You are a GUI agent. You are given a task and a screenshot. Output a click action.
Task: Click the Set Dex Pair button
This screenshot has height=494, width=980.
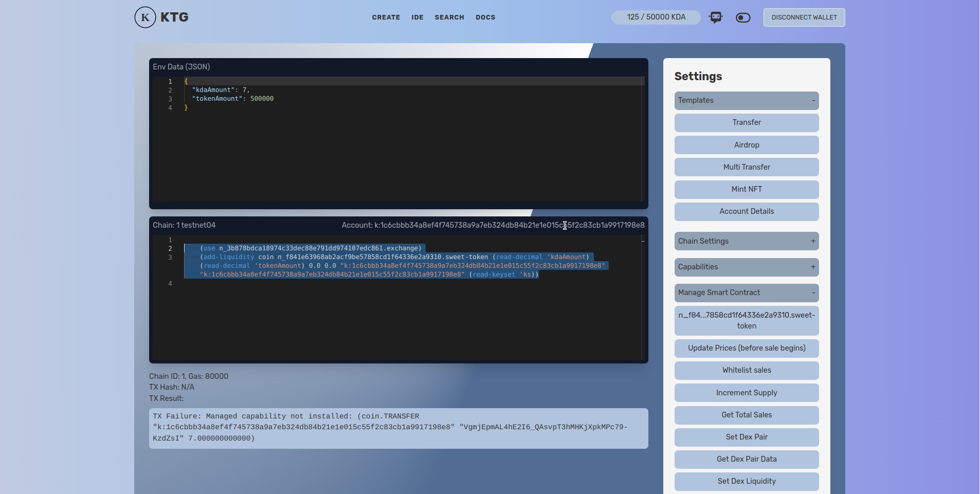click(747, 437)
